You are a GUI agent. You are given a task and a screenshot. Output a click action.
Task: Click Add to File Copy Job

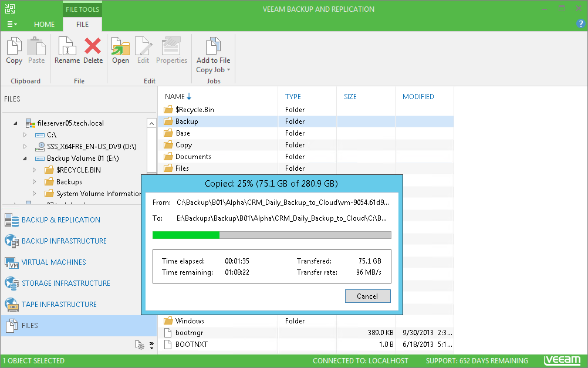[x=213, y=55]
